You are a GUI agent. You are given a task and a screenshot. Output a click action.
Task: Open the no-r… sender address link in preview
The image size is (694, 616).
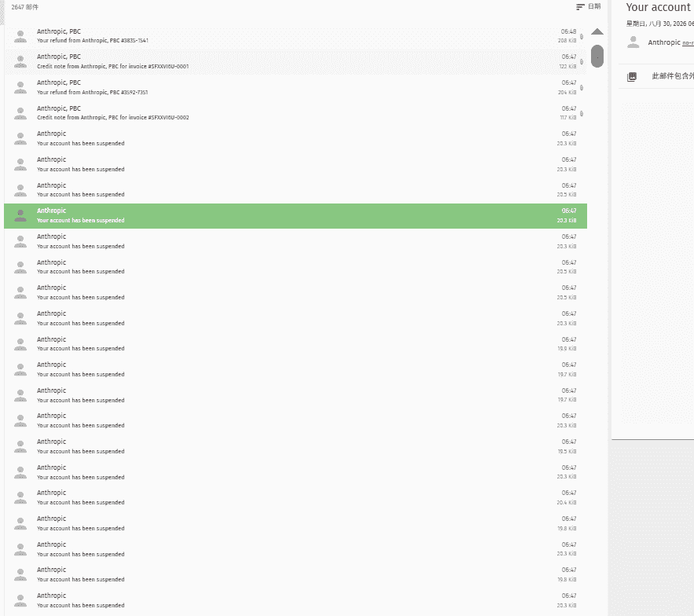pos(688,43)
